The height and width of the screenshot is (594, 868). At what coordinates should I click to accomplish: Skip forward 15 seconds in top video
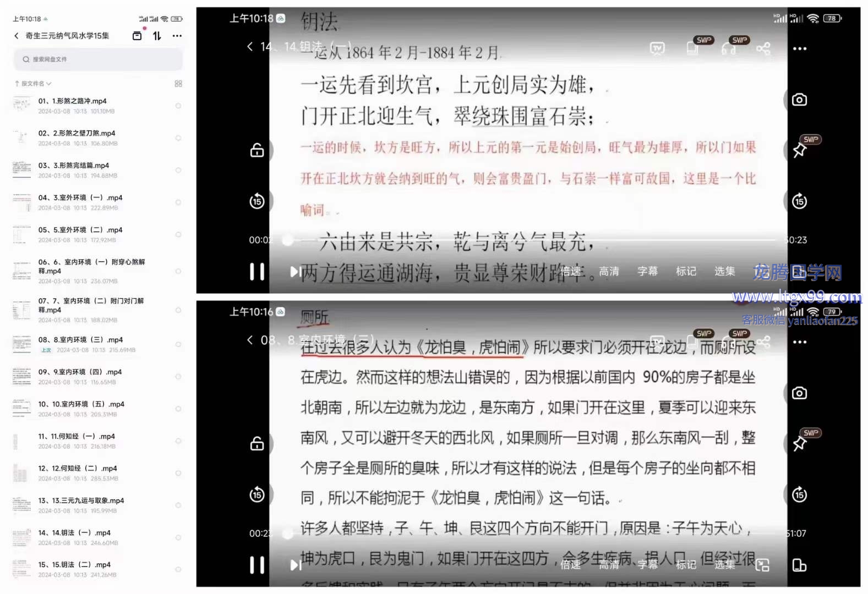pos(799,201)
